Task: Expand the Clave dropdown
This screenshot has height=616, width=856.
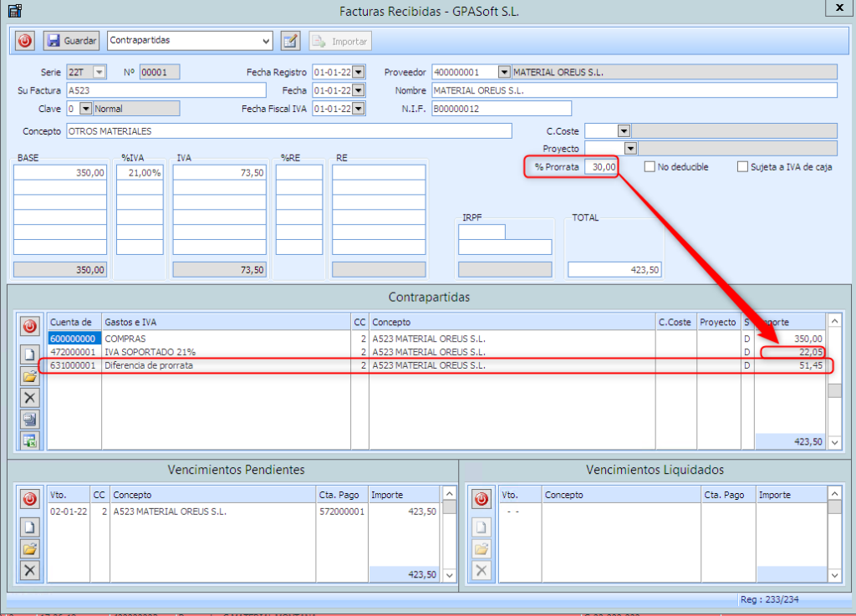Action: click(x=84, y=109)
